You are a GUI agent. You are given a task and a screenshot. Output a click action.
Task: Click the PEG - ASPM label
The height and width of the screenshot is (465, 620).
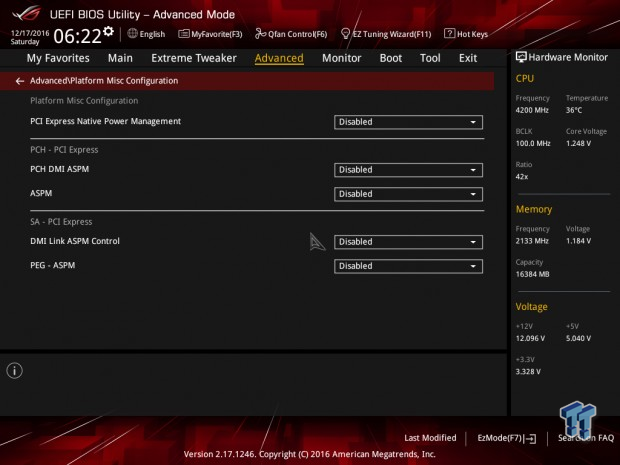click(x=53, y=265)
